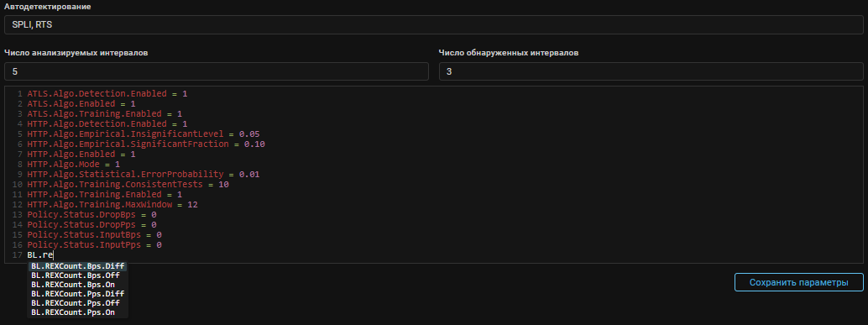Click the Сохранить параметры button
This screenshot has height=325, width=868.
click(799, 282)
